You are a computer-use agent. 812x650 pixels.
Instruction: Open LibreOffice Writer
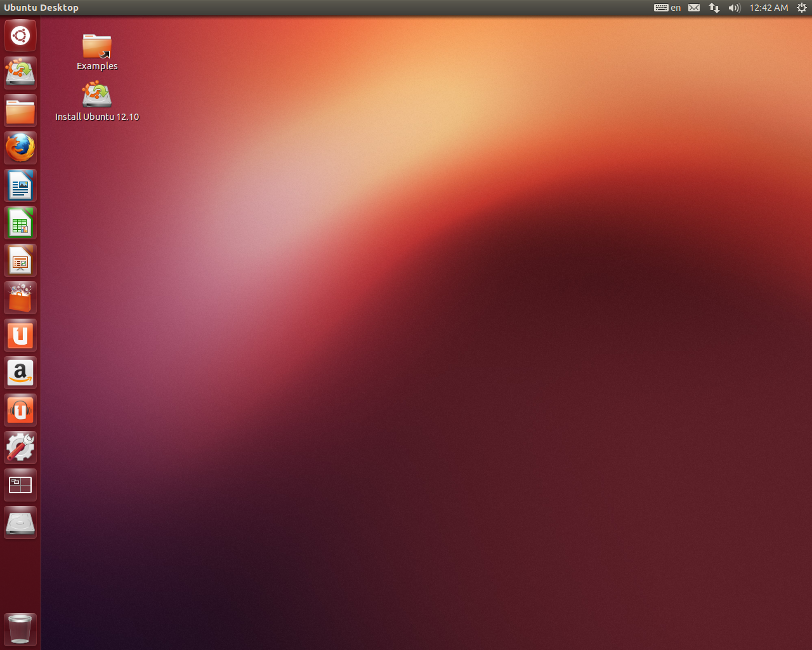click(x=20, y=185)
